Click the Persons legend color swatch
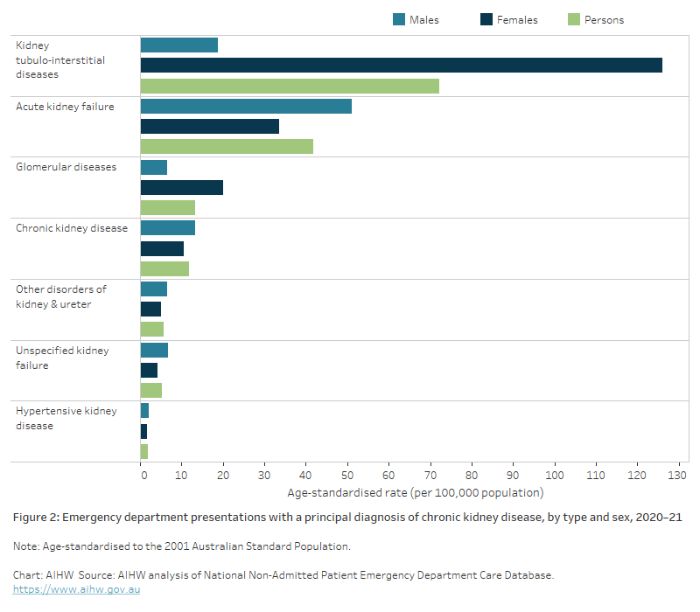This screenshot has width=700, height=612. (x=575, y=20)
